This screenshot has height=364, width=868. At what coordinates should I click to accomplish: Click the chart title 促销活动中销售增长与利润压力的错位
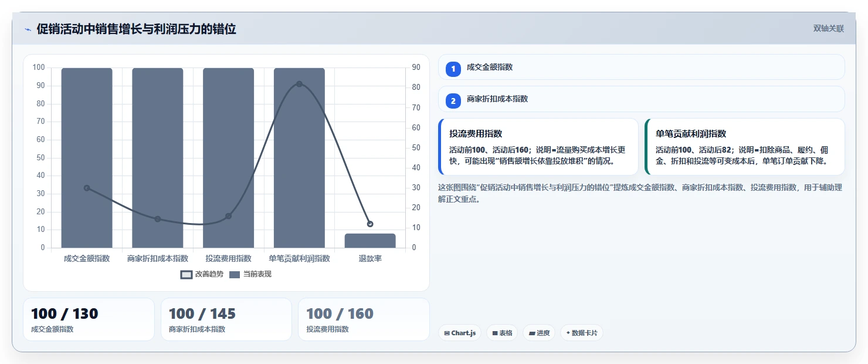click(x=136, y=29)
